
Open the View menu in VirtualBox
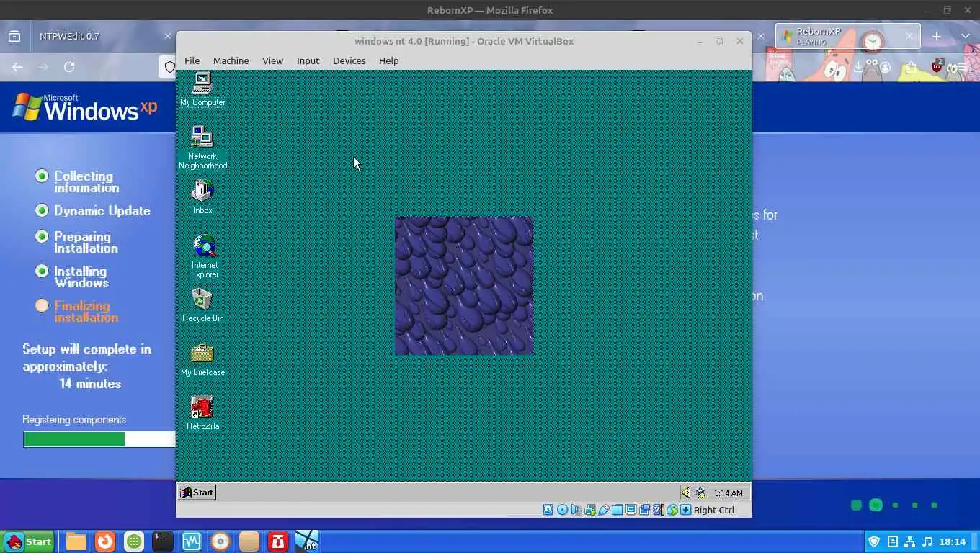coord(272,60)
